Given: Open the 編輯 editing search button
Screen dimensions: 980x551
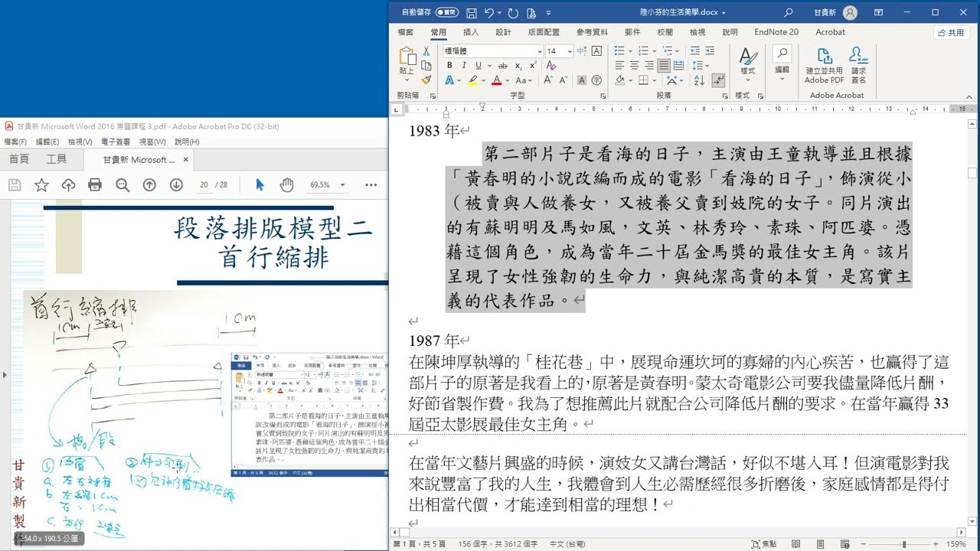Looking at the screenshot, I should click(x=782, y=61).
